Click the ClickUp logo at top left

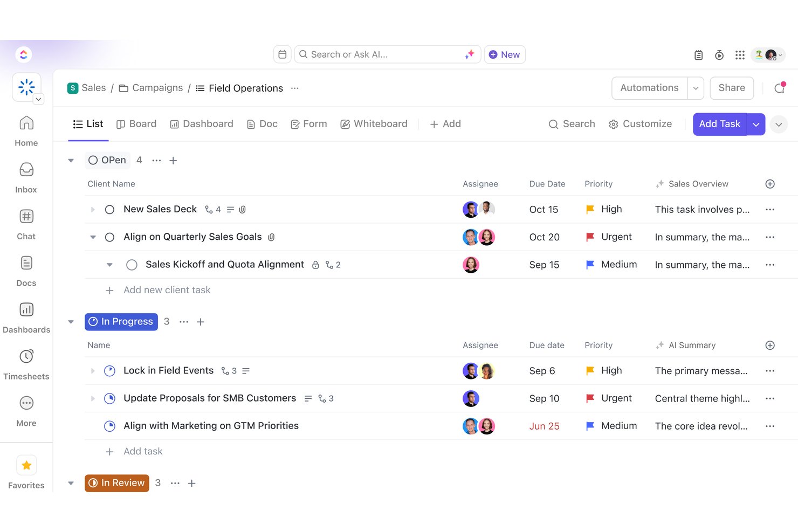coord(23,54)
